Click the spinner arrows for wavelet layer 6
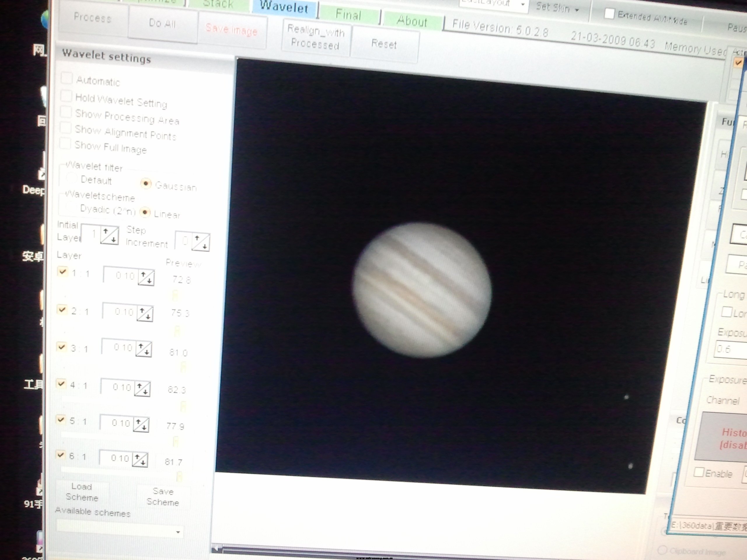Screen dimensions: 747x560 click(x=140, y=459)
